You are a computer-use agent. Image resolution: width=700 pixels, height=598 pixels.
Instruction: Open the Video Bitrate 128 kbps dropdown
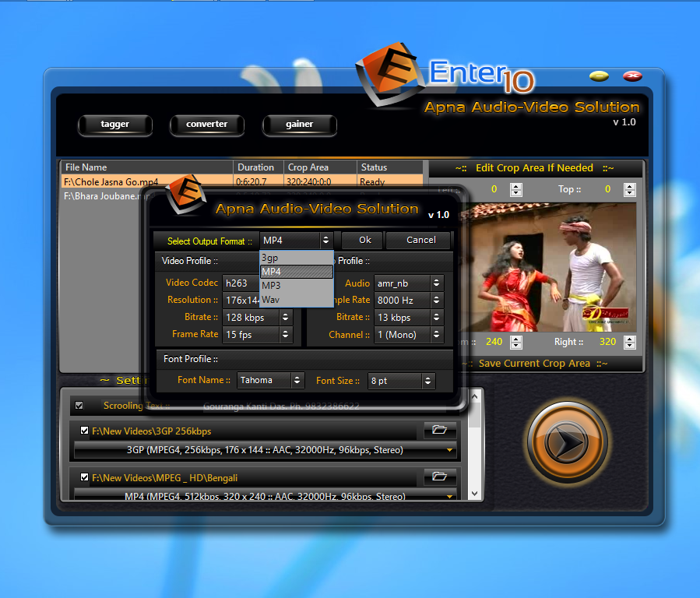click(285, 317)
